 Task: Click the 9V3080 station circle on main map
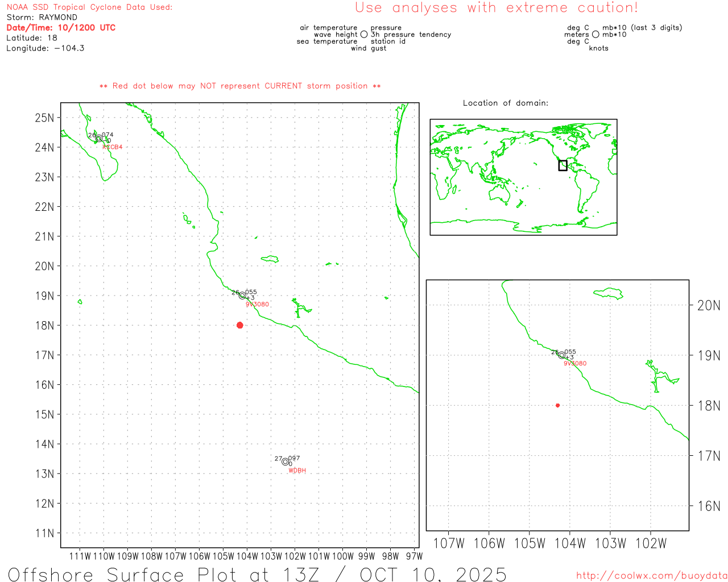242,296
